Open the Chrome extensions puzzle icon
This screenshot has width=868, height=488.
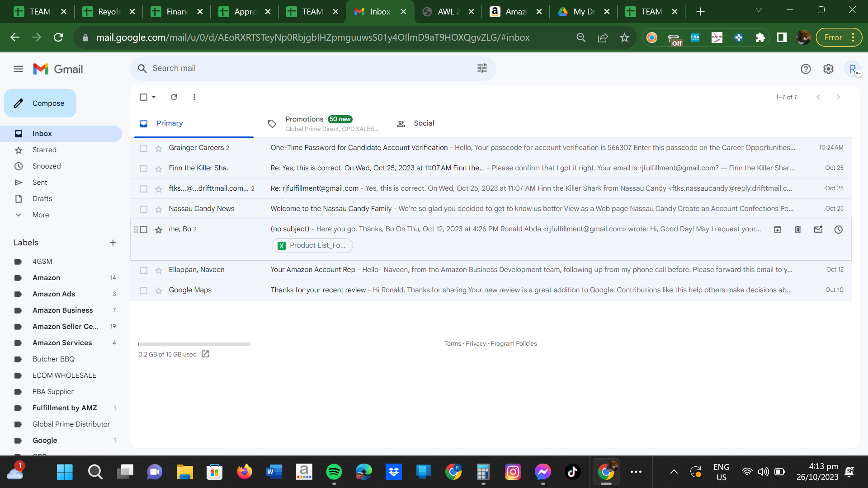pos(760,38)
